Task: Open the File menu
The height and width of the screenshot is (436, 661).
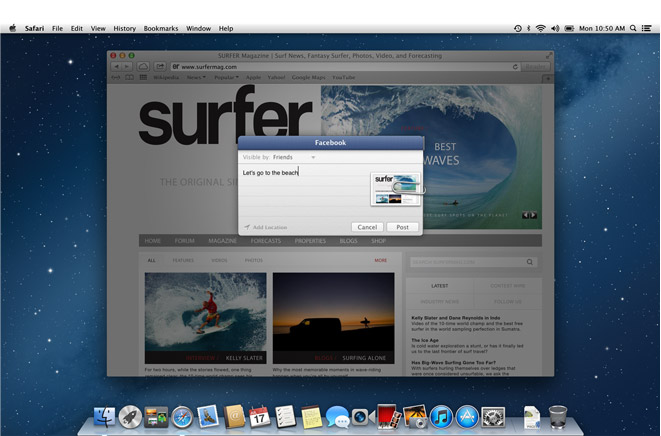Action: [57, 28]
